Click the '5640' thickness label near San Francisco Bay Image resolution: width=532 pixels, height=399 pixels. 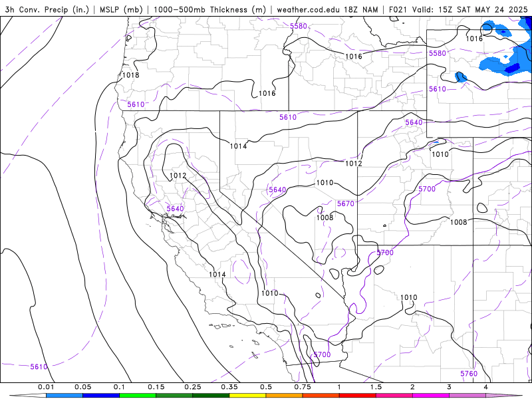coord(175,209)
